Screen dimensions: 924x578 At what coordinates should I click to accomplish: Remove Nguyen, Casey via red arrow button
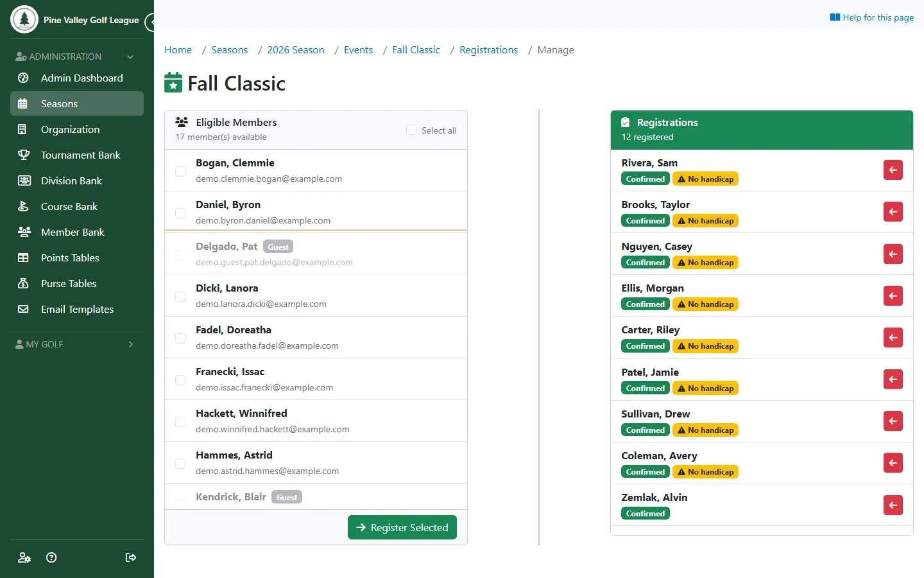pos(893,254)
